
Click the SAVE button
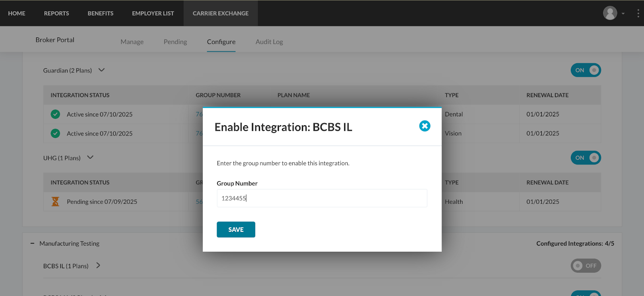[236, 230]
